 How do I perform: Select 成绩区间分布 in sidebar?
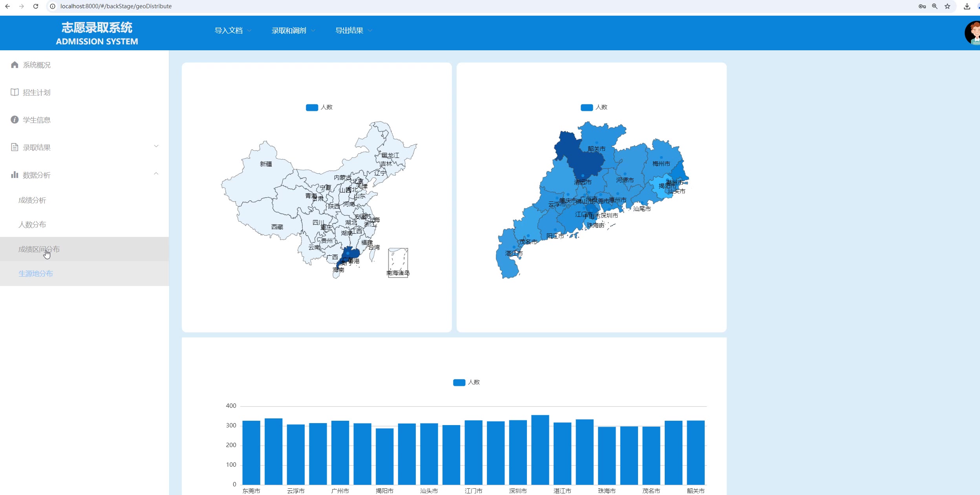coord(39,249)
